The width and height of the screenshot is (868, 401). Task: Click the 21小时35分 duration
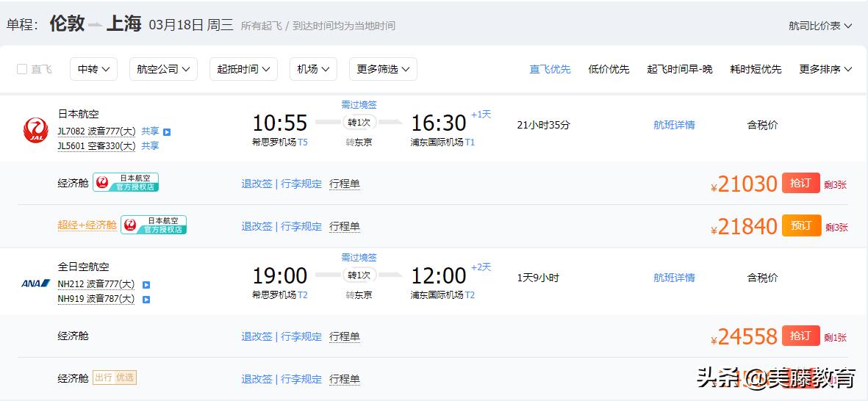point(544,125)
